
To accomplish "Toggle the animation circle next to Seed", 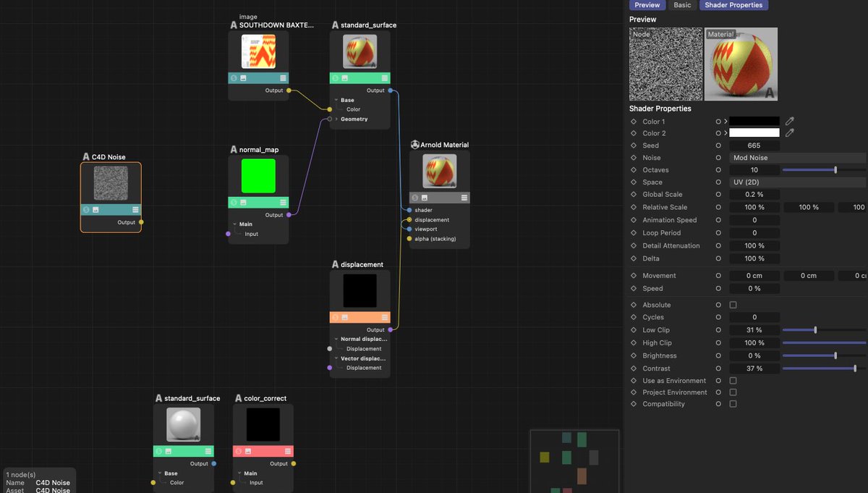I will click(x=718, y=146).
